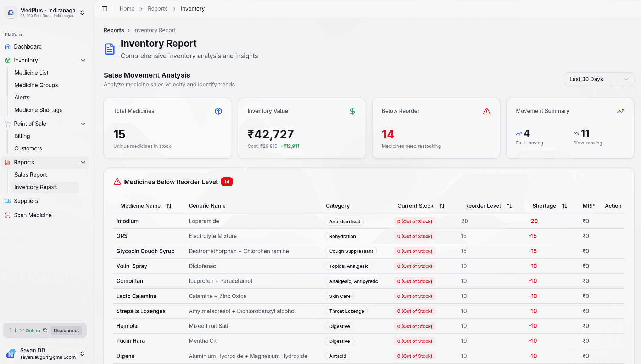
Task: Click the Suppliers sidebar item label
Action: (x=26, y=201)
